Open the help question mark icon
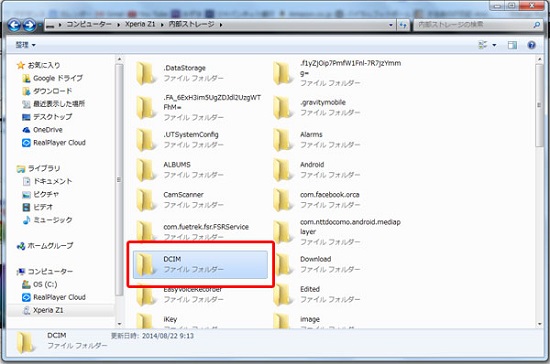Viewport: 550px width, 364px height. pos(531,45)
